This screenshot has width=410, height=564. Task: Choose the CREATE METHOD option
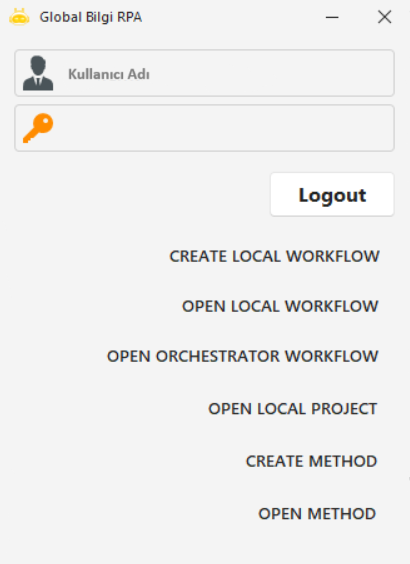click(311, 461)
